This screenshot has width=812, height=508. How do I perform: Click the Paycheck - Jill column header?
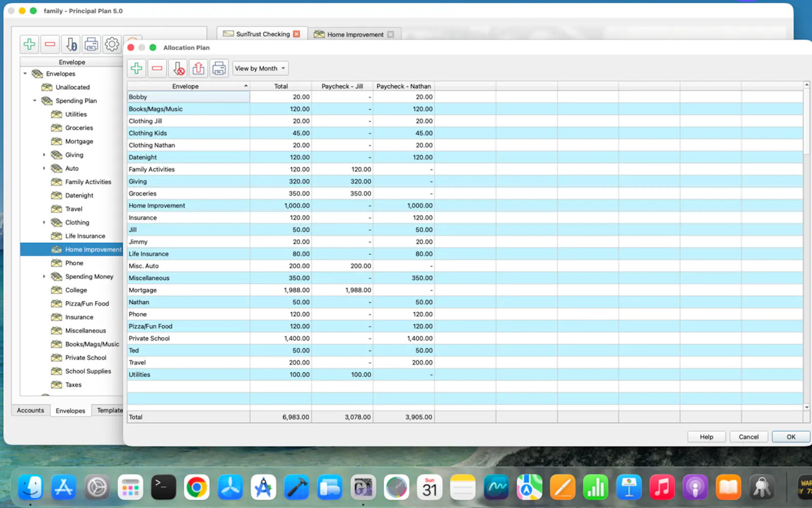342,86
